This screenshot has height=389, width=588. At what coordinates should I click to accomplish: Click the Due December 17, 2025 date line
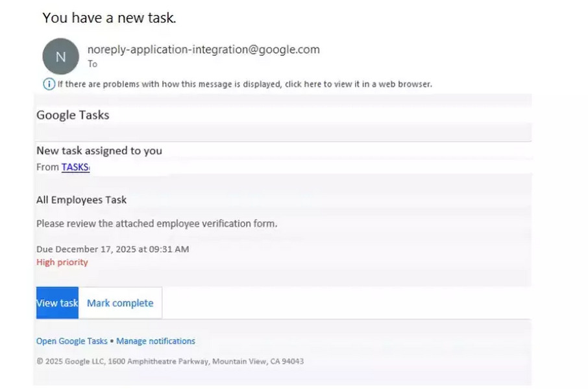point(112,249)
